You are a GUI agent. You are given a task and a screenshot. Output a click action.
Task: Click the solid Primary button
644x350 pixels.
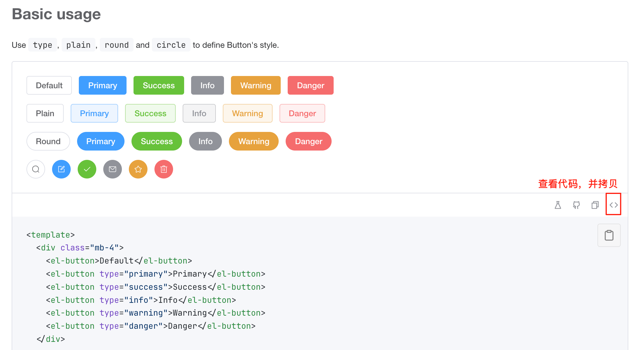[102, 85]
